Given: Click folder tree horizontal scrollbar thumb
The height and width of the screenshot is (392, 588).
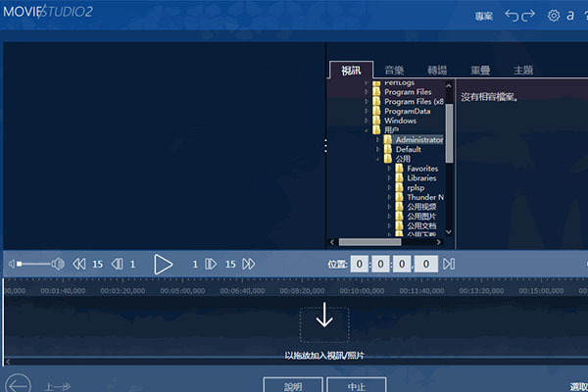Looking at the screenshot, I should click(369, 242).
